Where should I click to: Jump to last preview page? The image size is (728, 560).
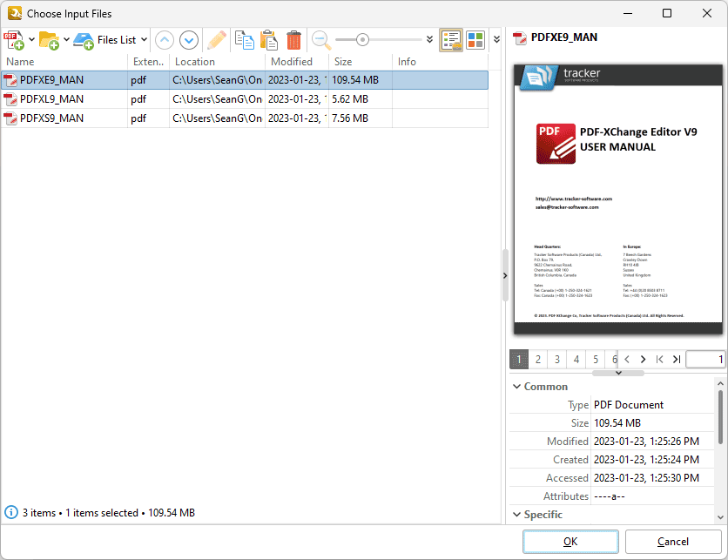677,360
